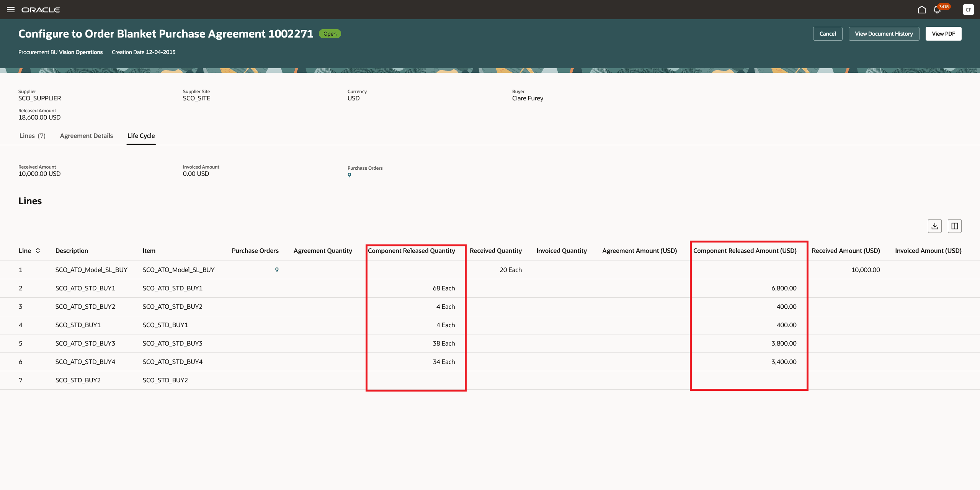
Task: Sort lines by Line column arrows
Action: click(38, 251)
